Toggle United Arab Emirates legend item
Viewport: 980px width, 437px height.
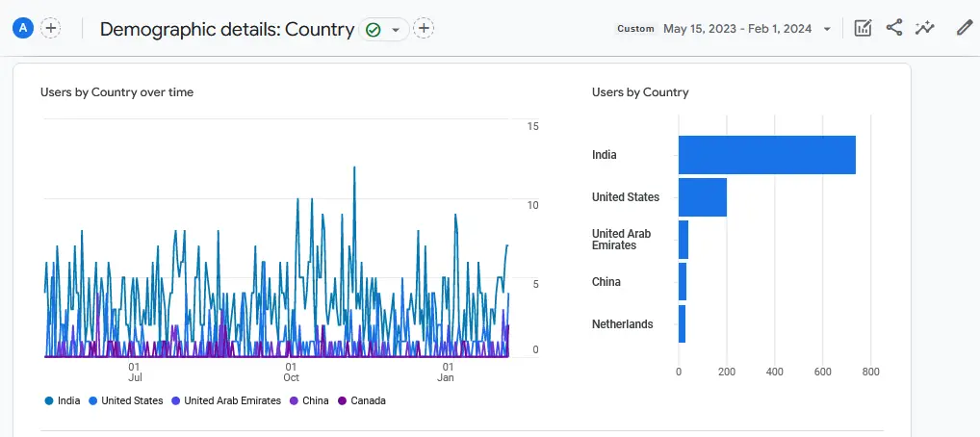225,400
